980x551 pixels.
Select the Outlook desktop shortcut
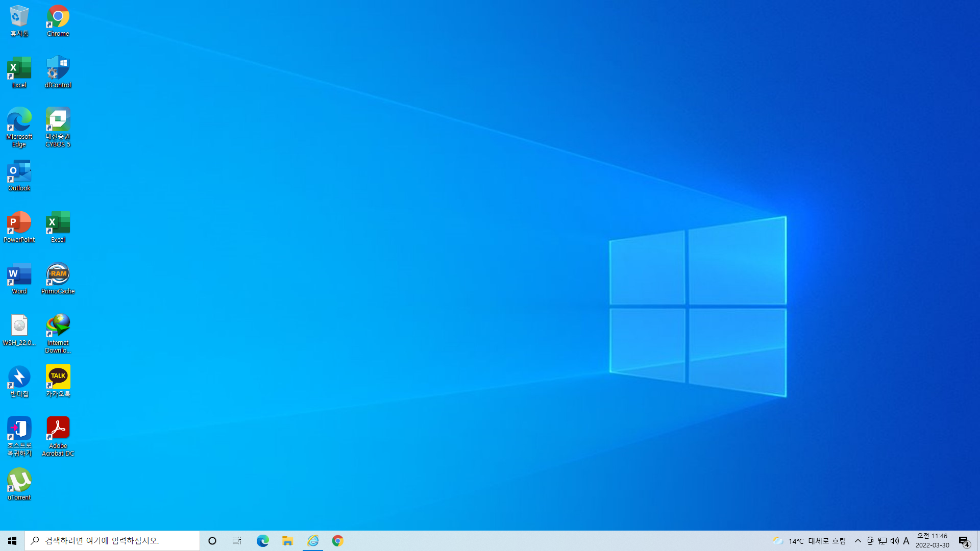(19, 176)
